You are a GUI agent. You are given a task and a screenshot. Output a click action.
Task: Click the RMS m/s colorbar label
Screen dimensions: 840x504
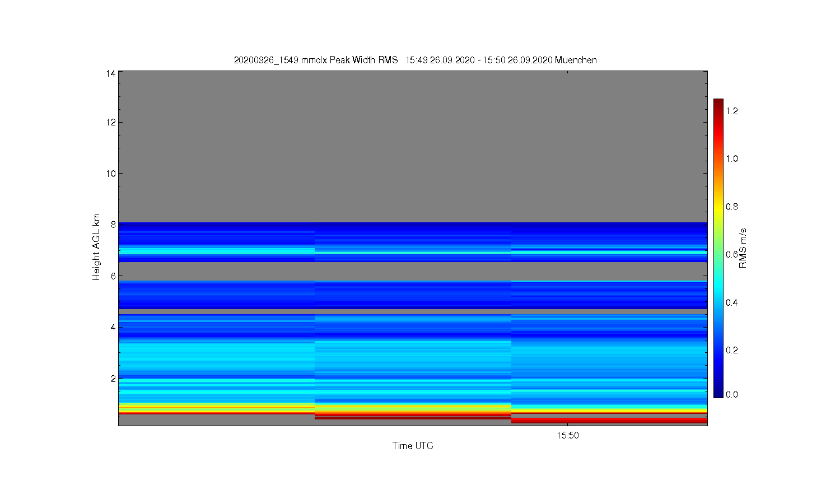point(743,248)
